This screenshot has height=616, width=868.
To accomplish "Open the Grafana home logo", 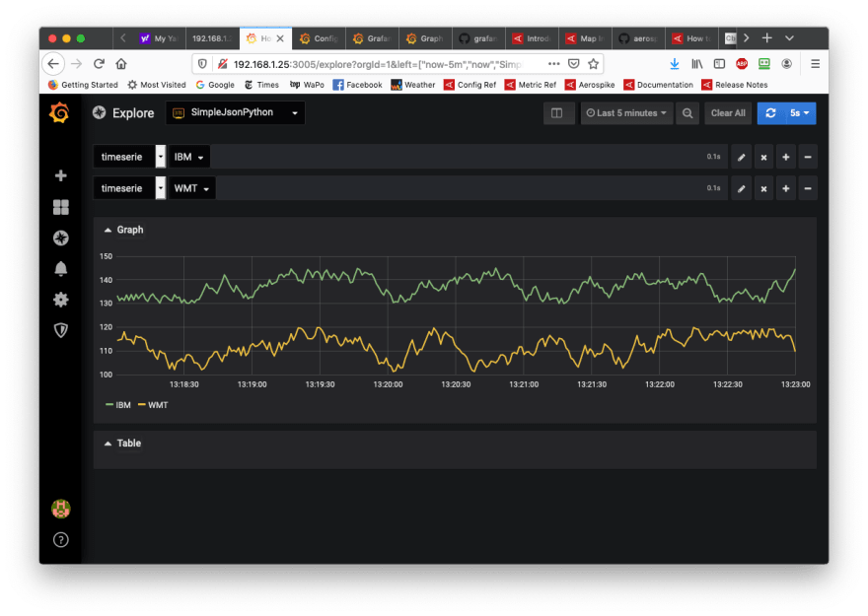I will [60, 112].
